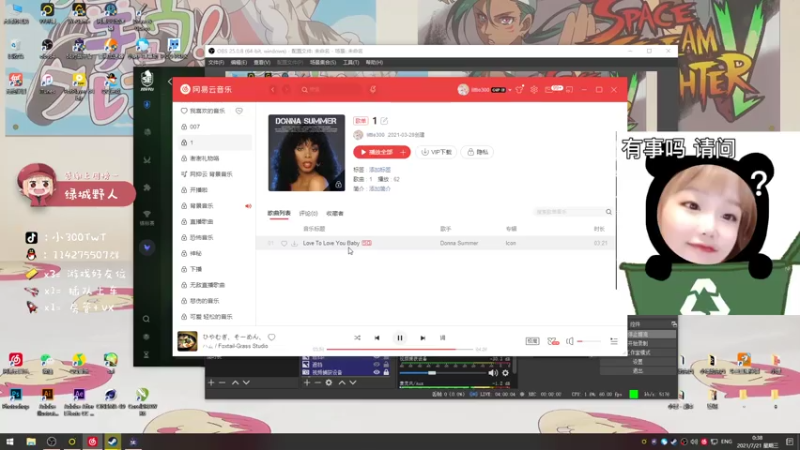Open OBS source properties gear
This screenshot has height=450, width=800.
[329, 382]
